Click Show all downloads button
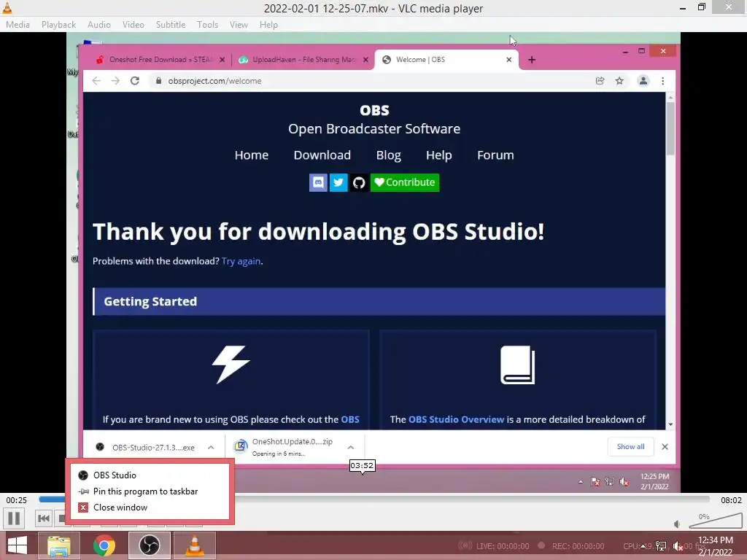 coord(630,447)
